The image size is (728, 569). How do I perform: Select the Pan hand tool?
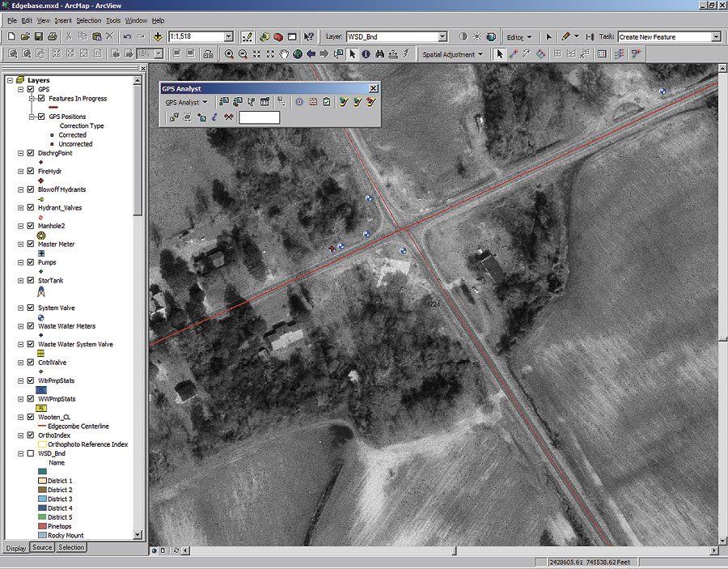pos(284,54)
